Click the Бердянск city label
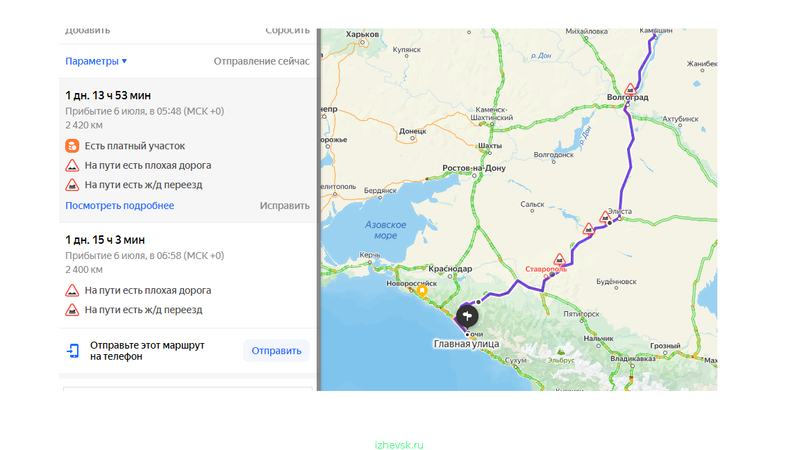This screenshot has height=450, width=800. [x=380, y=190]
